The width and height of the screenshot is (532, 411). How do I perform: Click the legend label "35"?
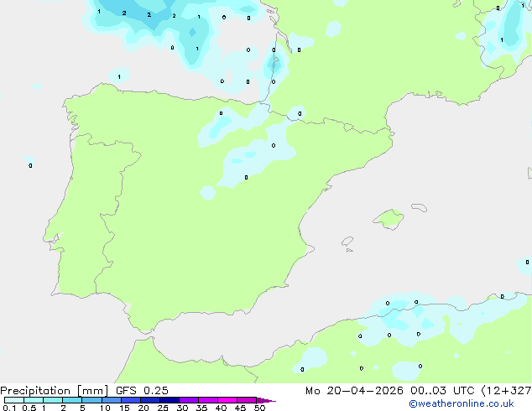pyautogui.click(x=201, y=408)
